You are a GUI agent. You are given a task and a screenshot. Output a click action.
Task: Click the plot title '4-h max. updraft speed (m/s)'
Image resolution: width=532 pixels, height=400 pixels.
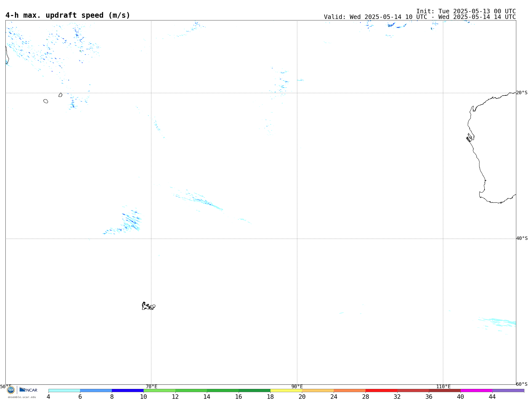(x=68, y=15)
